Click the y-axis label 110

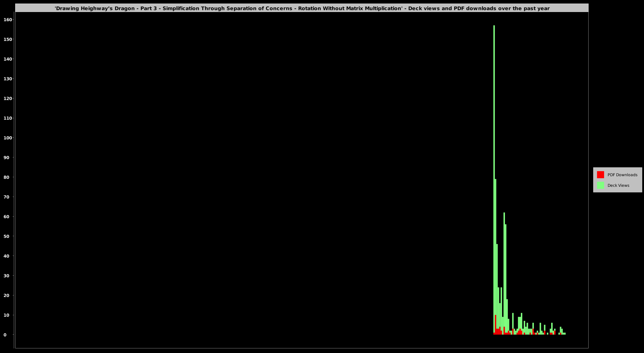point(8,118)
